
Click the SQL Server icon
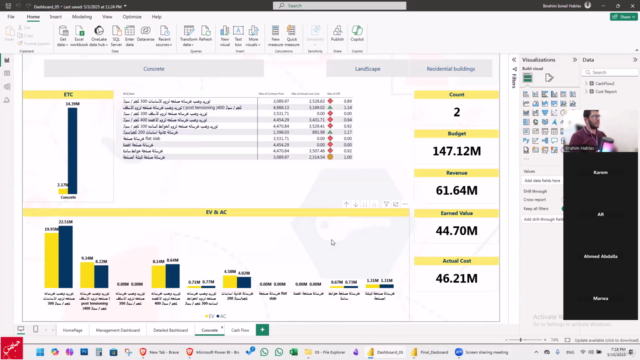116,36
